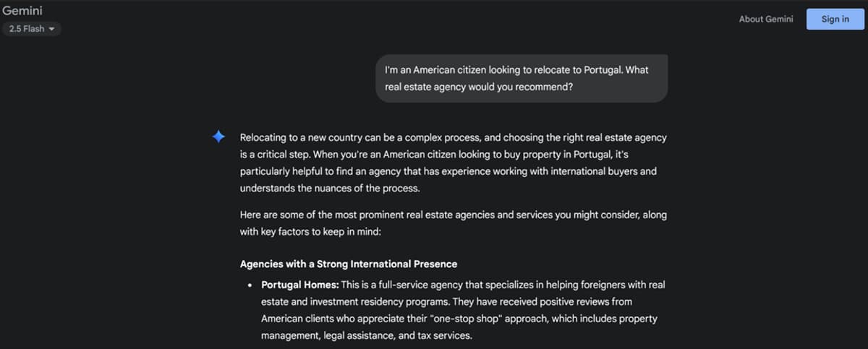Click the bullet point before Portugal Homes
This screenshot has width=868, height=349.
(x=250, y=285)
